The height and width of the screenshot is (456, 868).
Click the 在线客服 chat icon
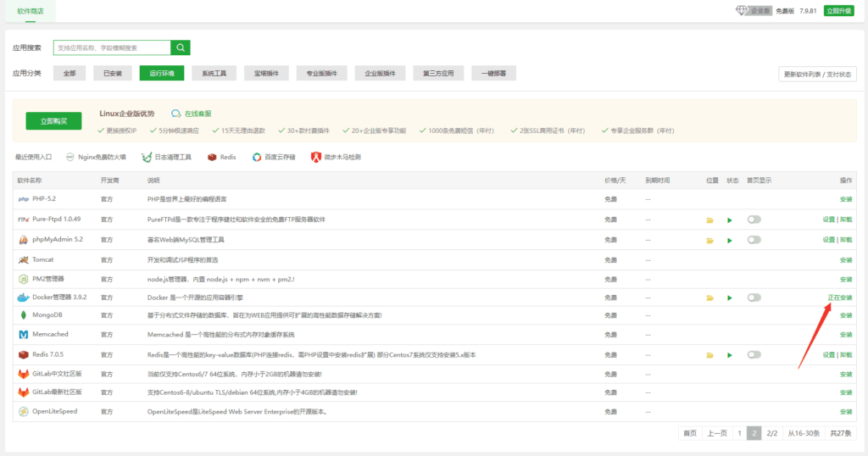pyautogui.click(x=176, y=114)
